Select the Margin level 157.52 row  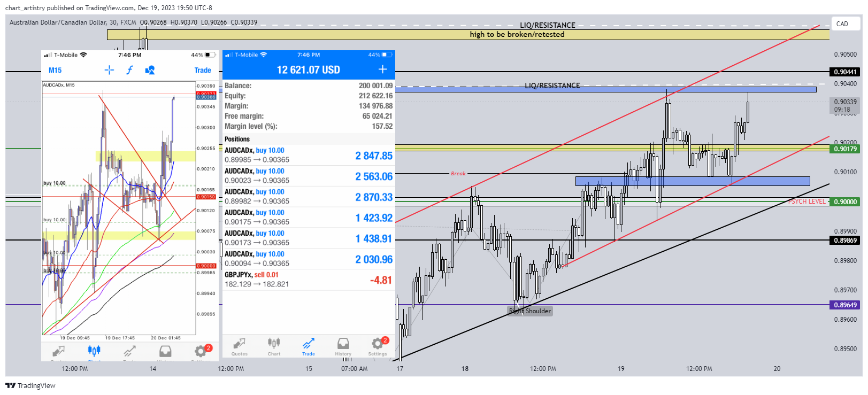pyautogui.click(x=309, y=126)
